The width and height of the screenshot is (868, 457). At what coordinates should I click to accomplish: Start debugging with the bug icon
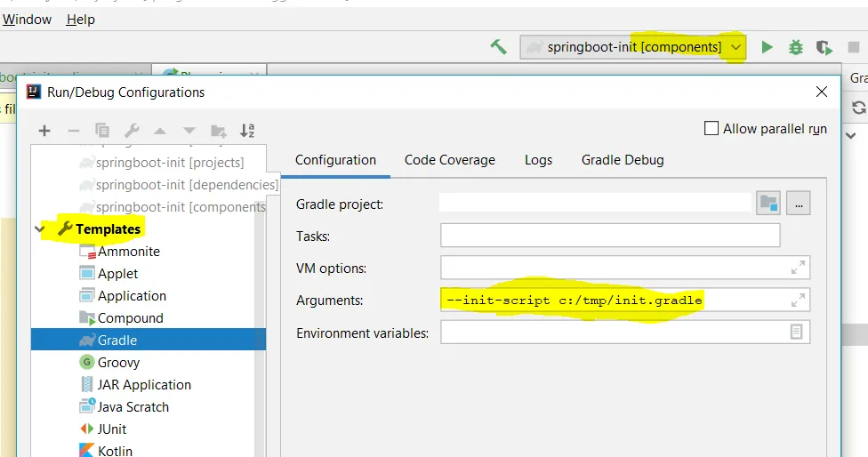coord(795,47)
